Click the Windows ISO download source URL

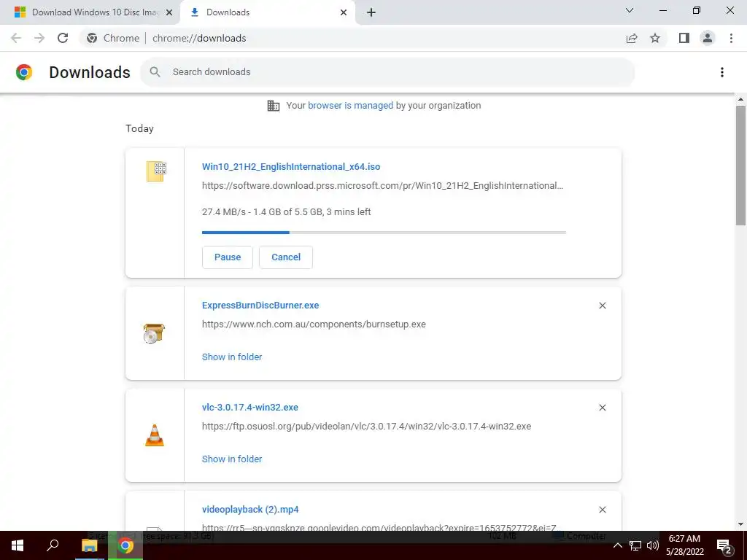pos(382,186)
